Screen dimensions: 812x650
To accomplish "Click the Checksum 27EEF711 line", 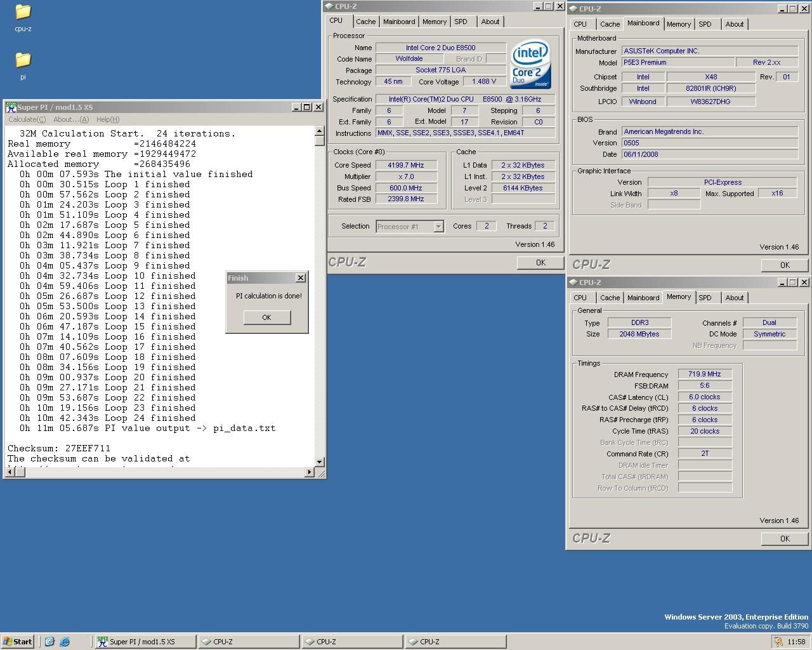I will pos(59,448).
